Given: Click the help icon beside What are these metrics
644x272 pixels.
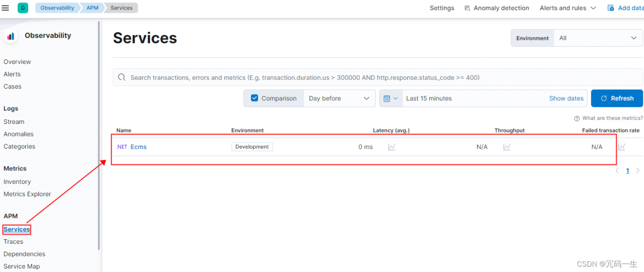Looking at the screenshot, I should (x=577, y=118).
